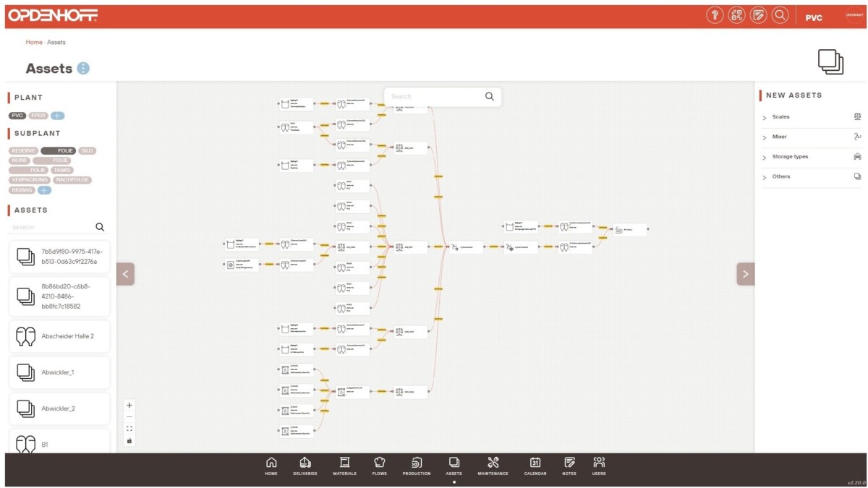868x488 pixels.
Task: Click the Home breadcrumb link
Action: point(34,43)
